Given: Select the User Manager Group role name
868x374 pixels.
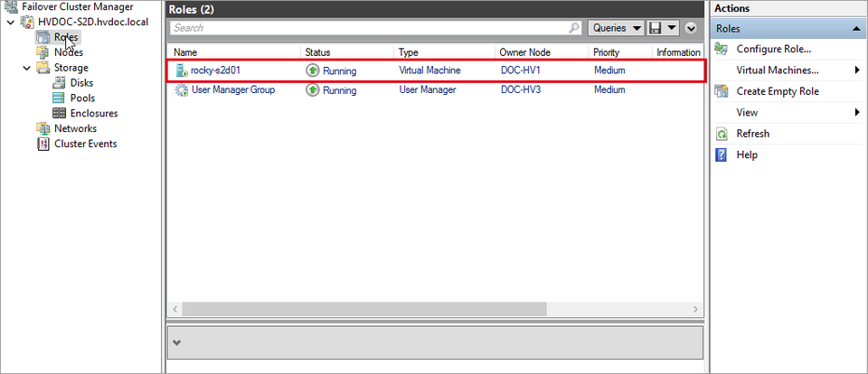Looking at the screenshot, I should (x=233, y=89).
